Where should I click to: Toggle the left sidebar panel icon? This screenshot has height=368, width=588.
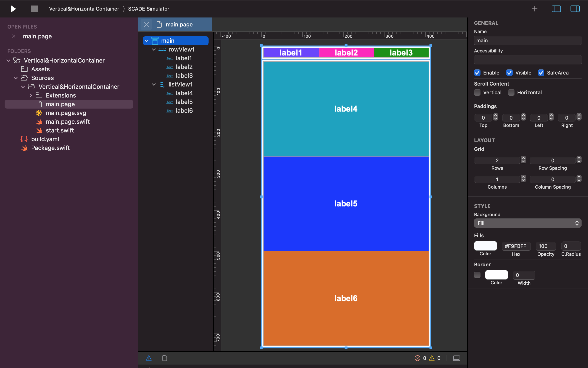point(556,9)
